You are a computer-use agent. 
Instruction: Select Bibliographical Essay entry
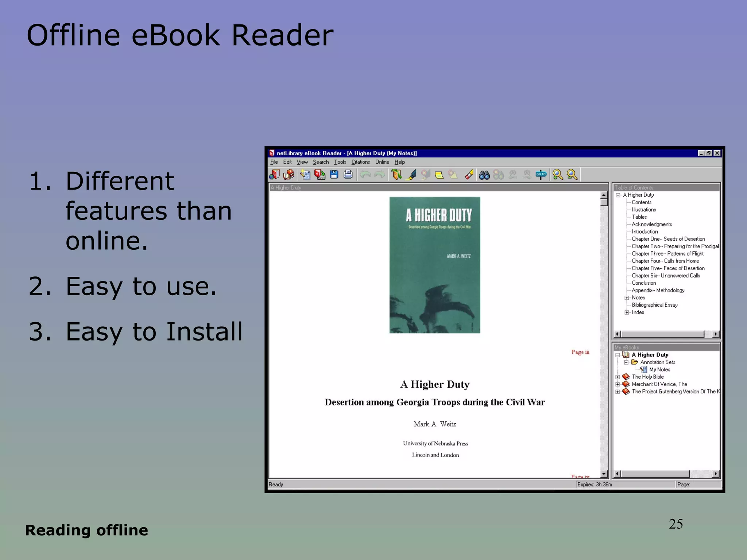[x=655, y=305]
